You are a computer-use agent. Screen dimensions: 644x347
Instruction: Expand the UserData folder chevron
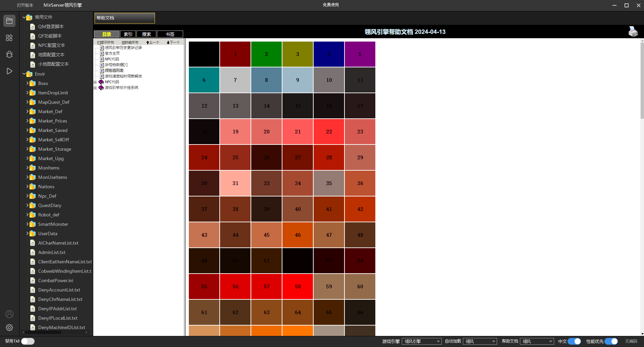point(28,233)
